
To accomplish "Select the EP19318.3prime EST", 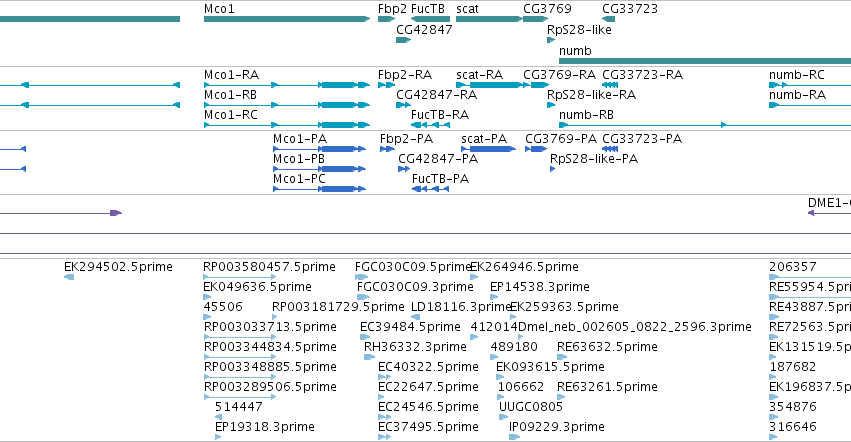I will (218, 437).
